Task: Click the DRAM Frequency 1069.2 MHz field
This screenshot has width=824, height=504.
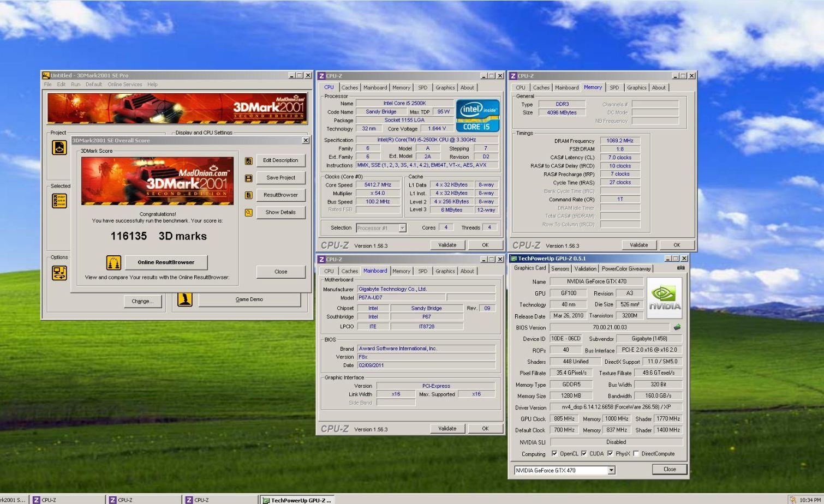Action: [x=620, y=141]
